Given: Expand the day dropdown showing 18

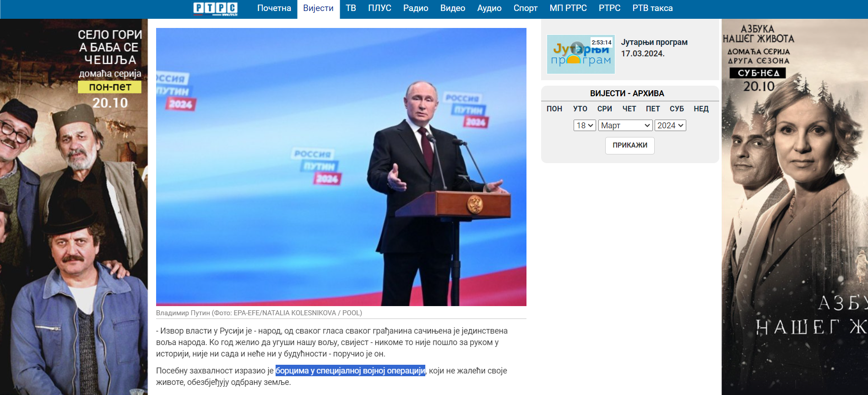Looking at the screenshot, I should (x=585, y=126).
